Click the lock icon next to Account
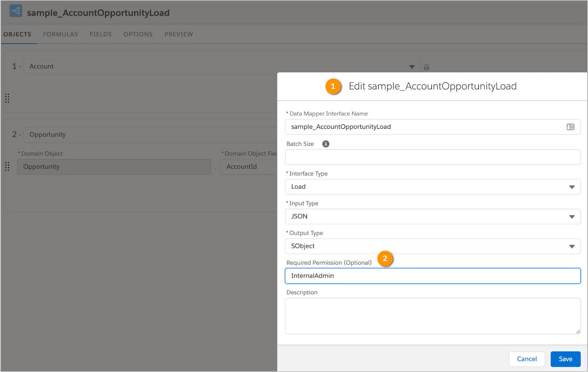 click(x=426, y=67)
